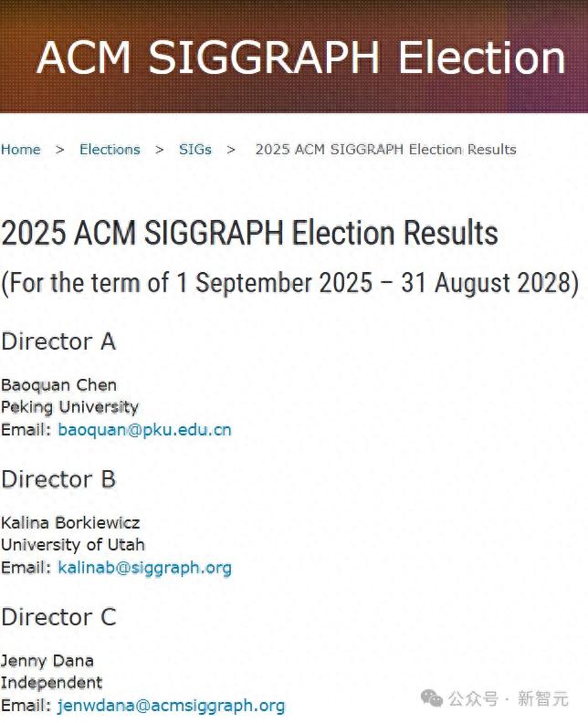The width and height of the screenshot is (588, 723).
Task: Click the term dates subtitle line
Action: tap(289, 282)
